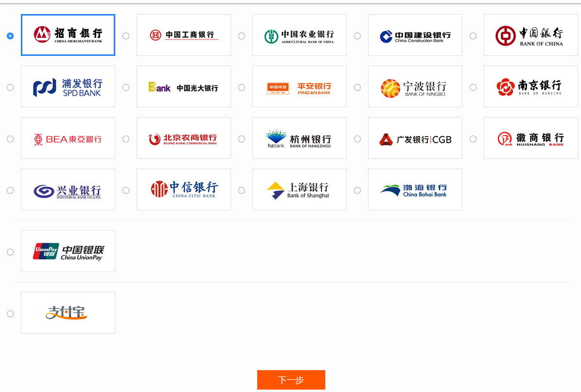Click the Industrial Bank 兴业银行 logo card
581x392 pixels.
(68, 189)
